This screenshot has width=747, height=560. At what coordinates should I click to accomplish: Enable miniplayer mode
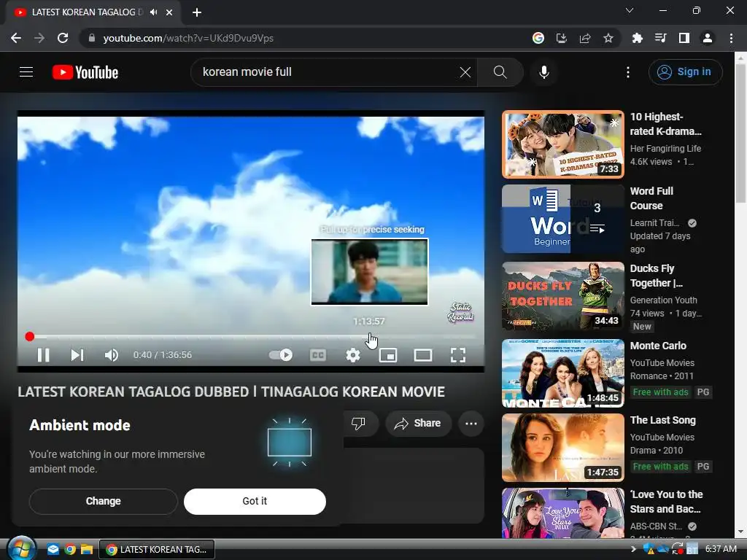pos(388,355)
